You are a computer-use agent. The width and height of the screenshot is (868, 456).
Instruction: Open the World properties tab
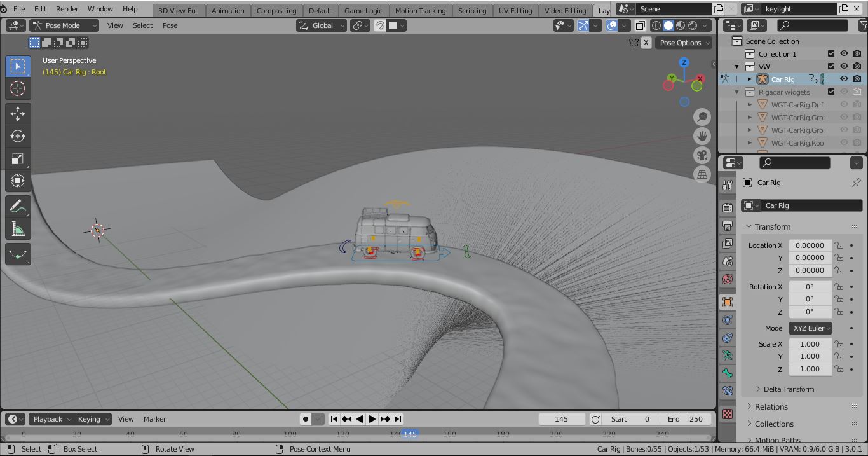(x=728, y=279)
